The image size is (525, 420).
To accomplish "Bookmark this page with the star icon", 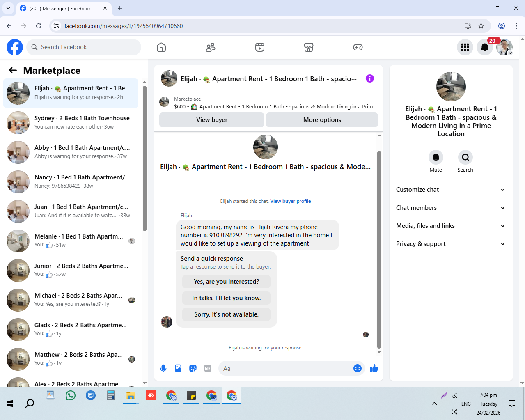I will (x=481, y=26).
